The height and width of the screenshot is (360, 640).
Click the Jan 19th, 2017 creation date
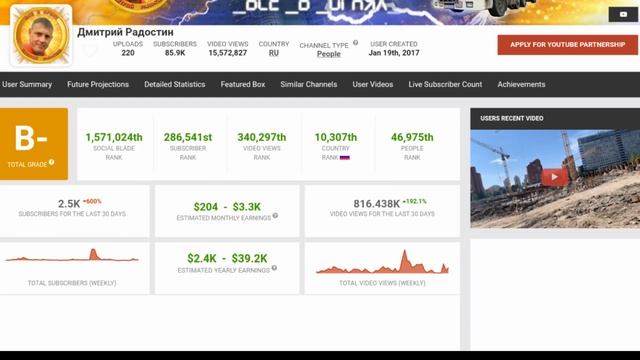click(x=394, y=53)
